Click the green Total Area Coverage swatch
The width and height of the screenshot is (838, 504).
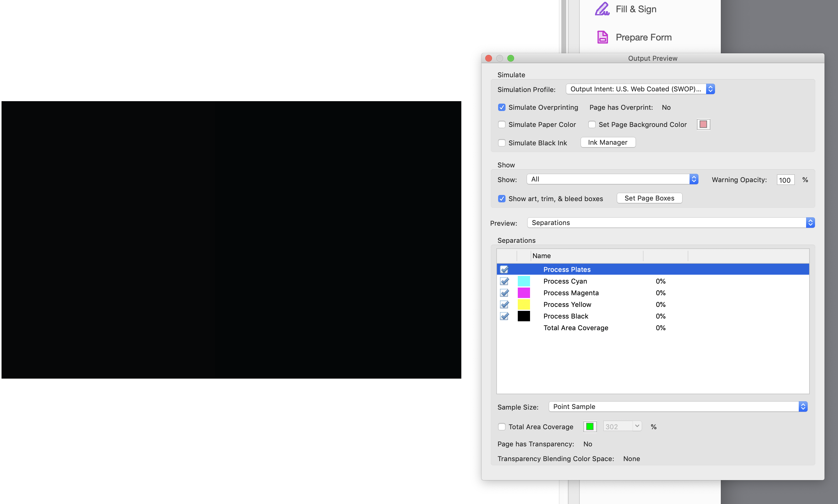pos(589,426)
